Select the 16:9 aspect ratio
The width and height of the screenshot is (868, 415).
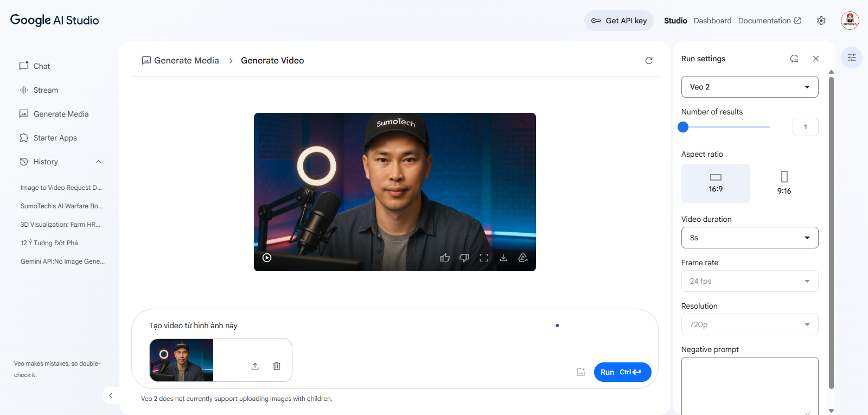716,183
